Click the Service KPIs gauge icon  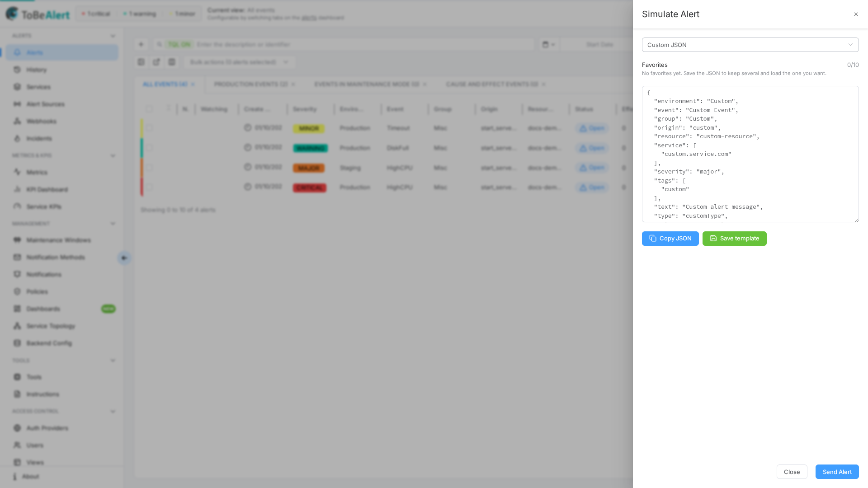[x=17, y=206]
